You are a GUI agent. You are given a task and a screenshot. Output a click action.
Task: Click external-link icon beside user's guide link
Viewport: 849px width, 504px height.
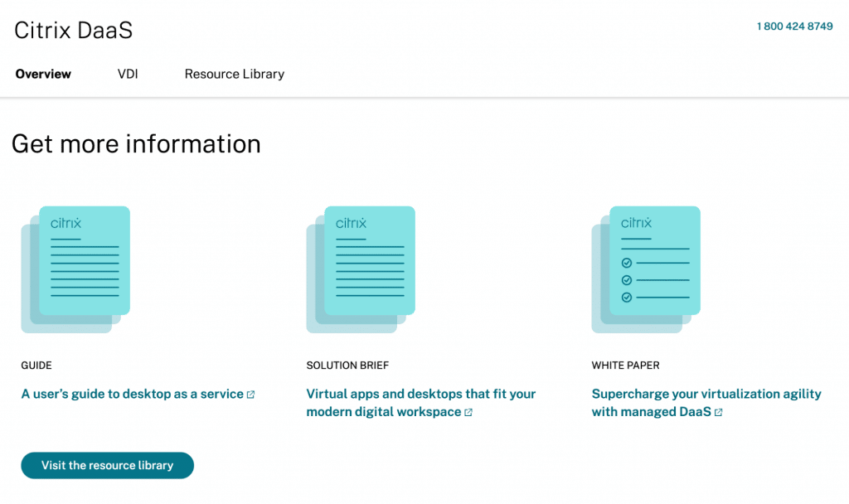[x=250, y=395]
